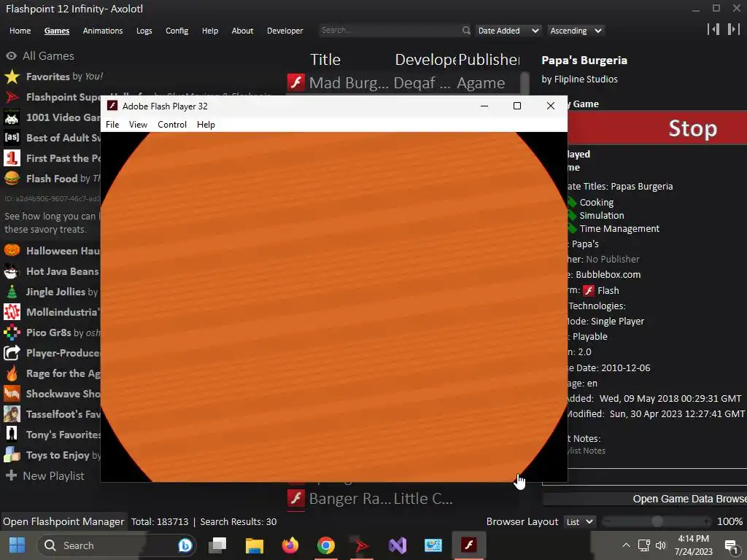Click the Time Management tag
Viewport: 747px width, 560px height.
coord(619,228)
